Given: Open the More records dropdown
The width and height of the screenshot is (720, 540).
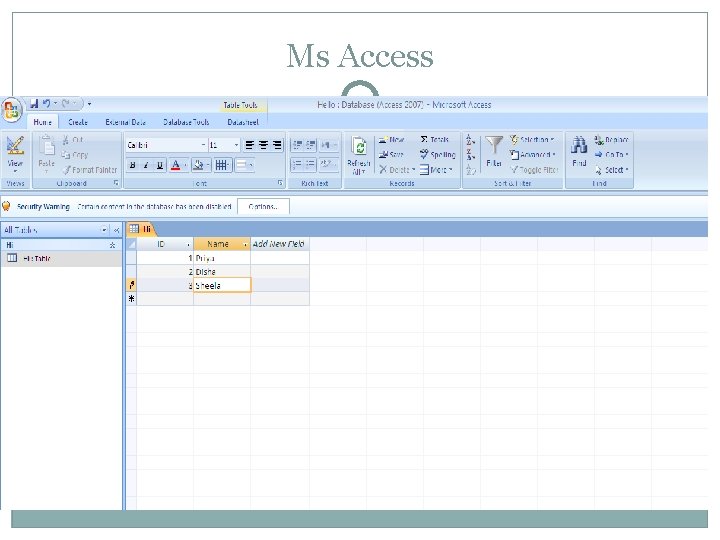Looking at the screenshot, I should (436, 170).
